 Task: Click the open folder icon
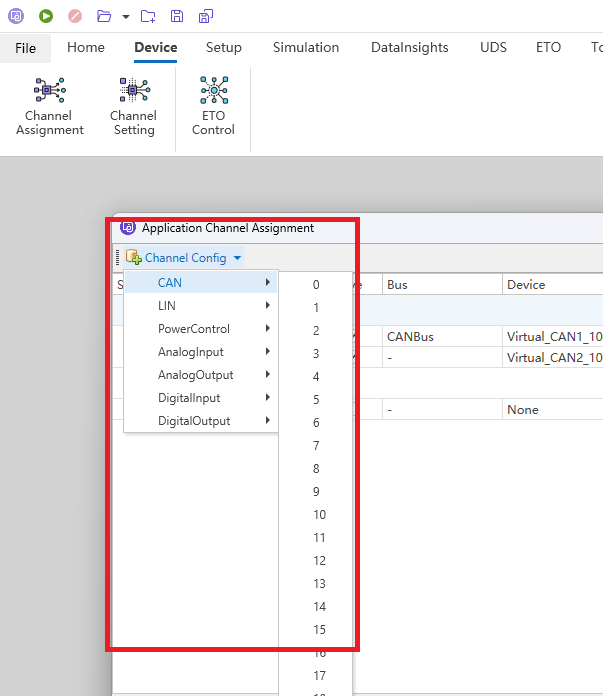[x=104, y=16]
